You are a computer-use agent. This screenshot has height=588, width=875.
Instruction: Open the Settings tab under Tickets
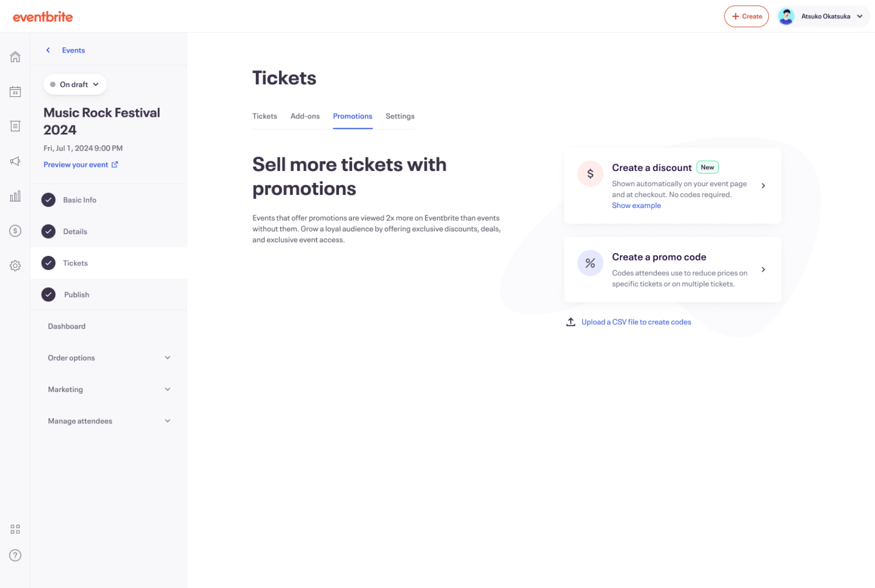tap(399, 116)
